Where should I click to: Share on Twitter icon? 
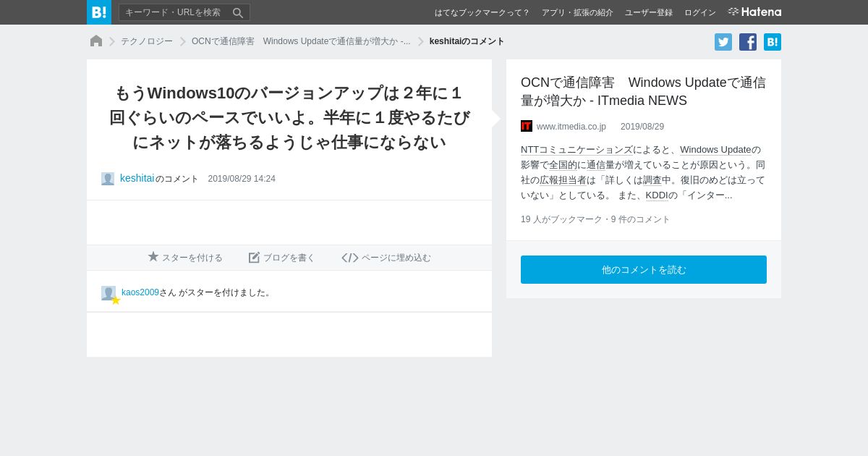(723, 42)
